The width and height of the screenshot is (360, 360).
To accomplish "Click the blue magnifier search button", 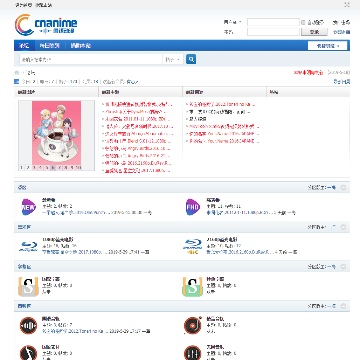I will [191, 59].
